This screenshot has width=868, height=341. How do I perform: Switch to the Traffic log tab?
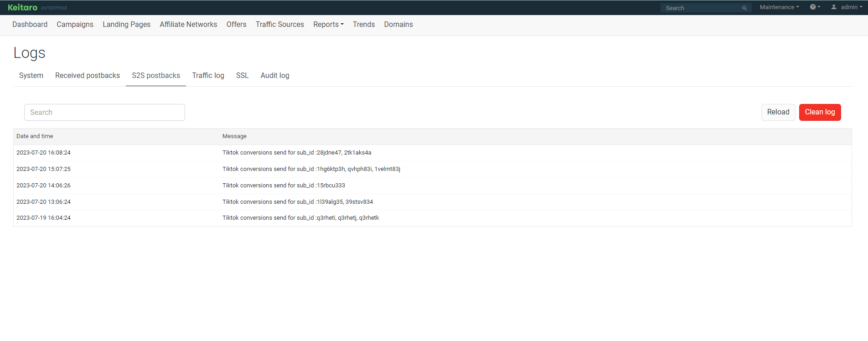(x=208, y=76)
